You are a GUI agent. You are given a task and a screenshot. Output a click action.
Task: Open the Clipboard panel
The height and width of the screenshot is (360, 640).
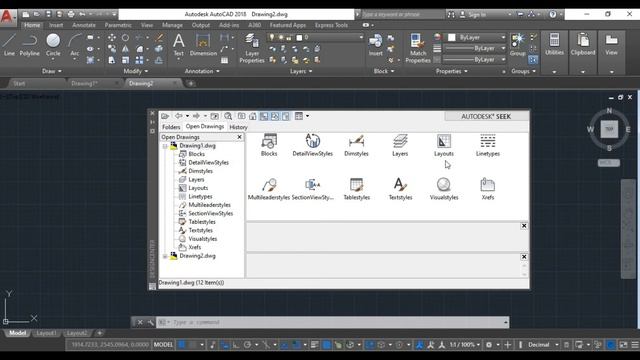583,45
